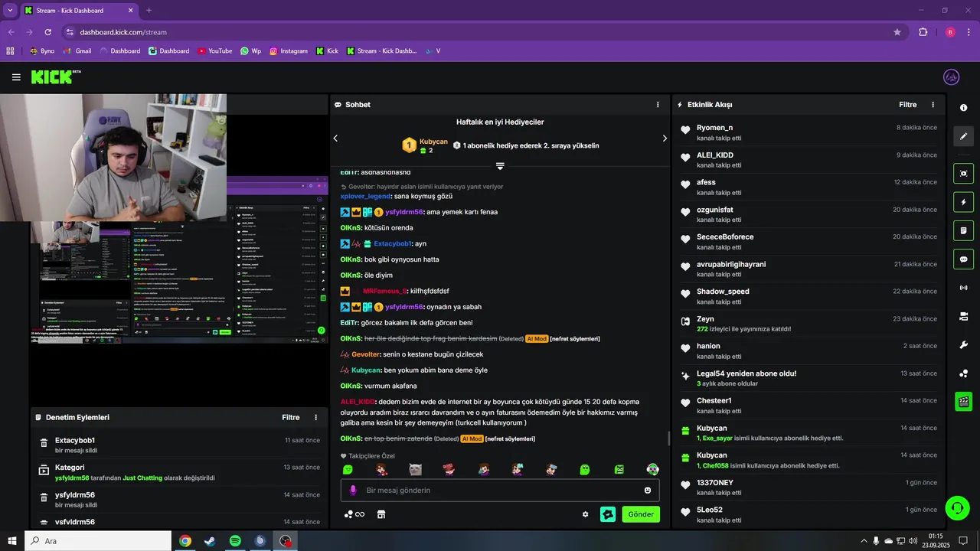Screen dimensions: 980x551
Task: Click username ALEI_KIDD in chat
Action: [x=358, y=402]
